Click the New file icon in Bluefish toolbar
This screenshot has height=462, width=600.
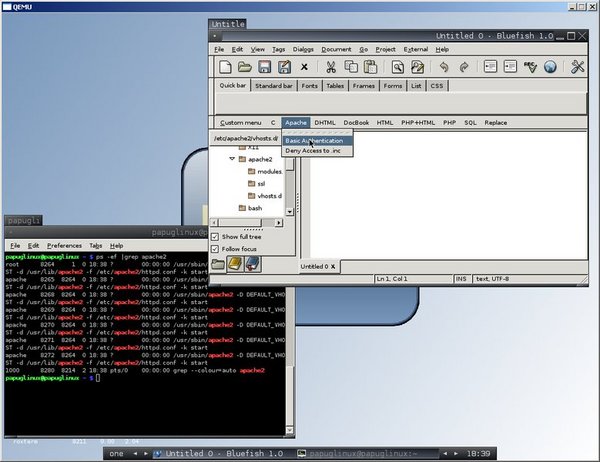[225, 68]
